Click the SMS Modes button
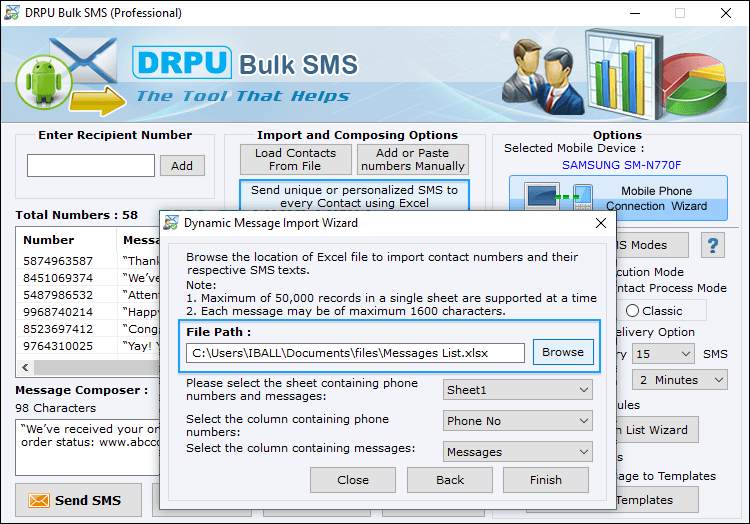750x524 pixels. [x=652, y=245]
